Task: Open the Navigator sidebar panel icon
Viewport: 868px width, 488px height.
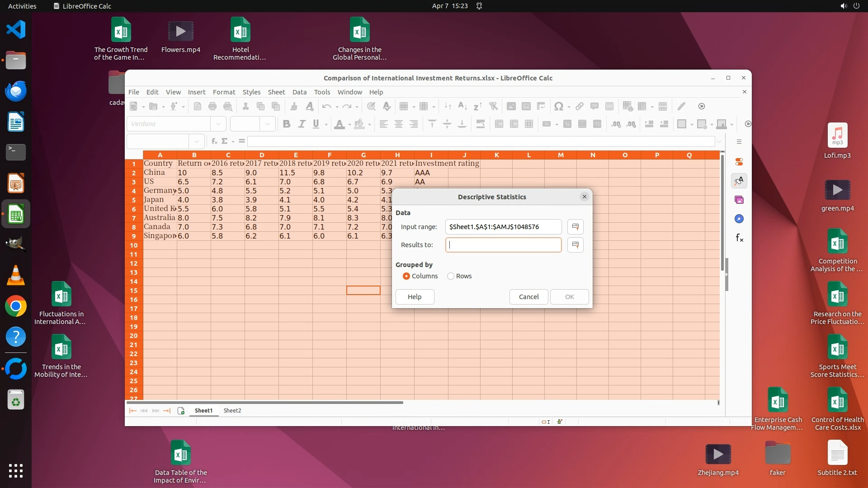Action: click(x=739, y=219)
